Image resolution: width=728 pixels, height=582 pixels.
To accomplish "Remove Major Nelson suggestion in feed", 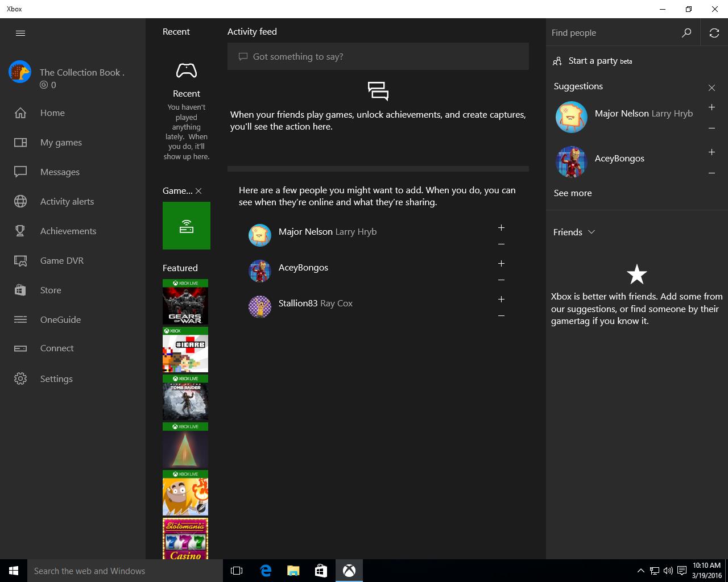I will pos(501,244).
